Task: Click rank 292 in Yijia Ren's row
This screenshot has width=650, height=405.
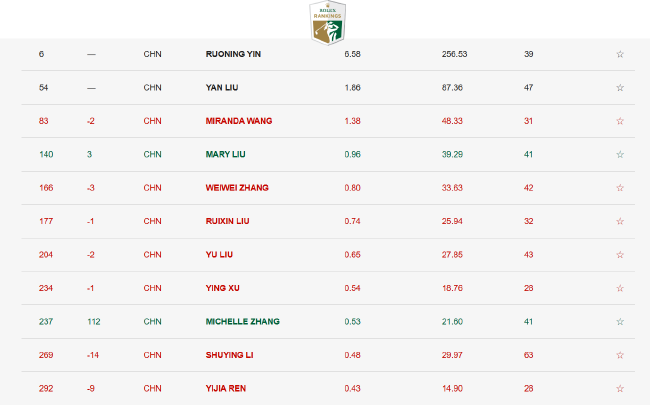Action: 46,389
